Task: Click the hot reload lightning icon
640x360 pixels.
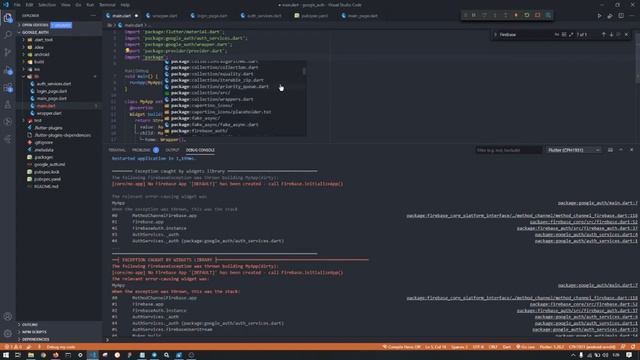Action: coord(516,15)
